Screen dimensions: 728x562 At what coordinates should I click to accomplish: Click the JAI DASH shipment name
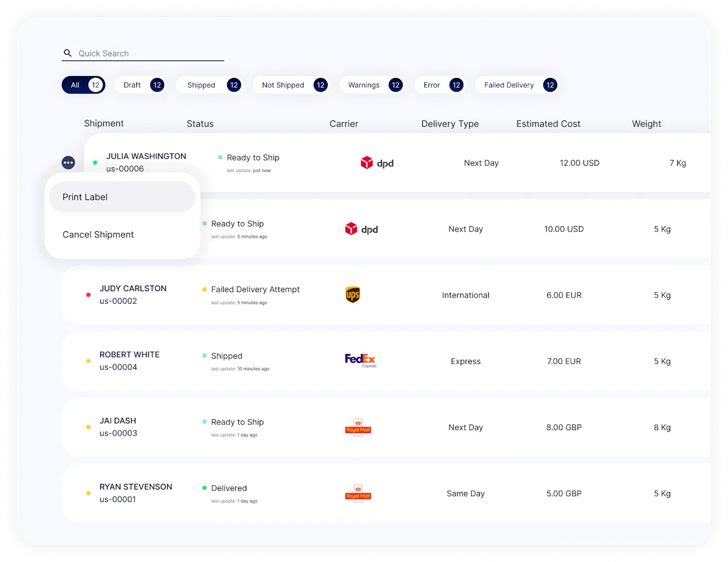118,420
